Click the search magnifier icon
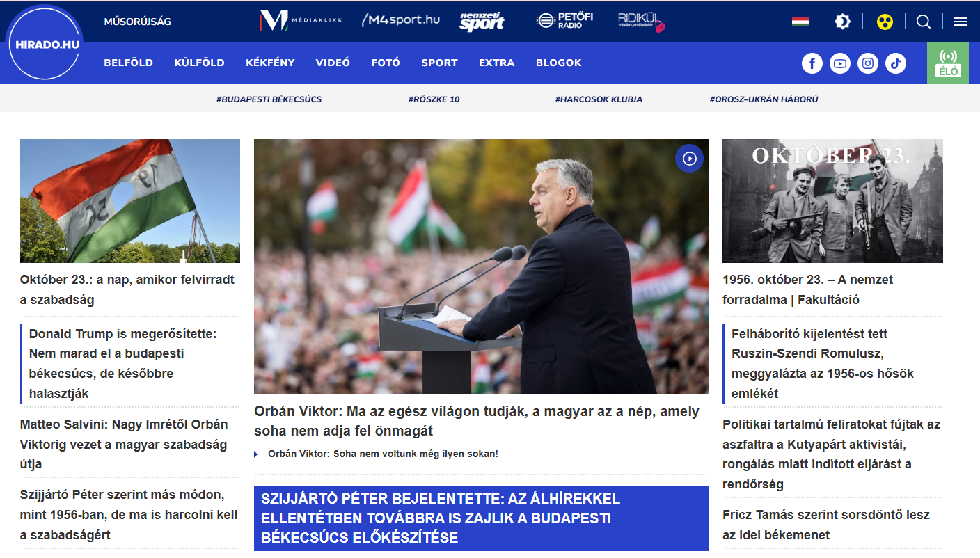The image size is (980, 558). (x=924, y=22)
